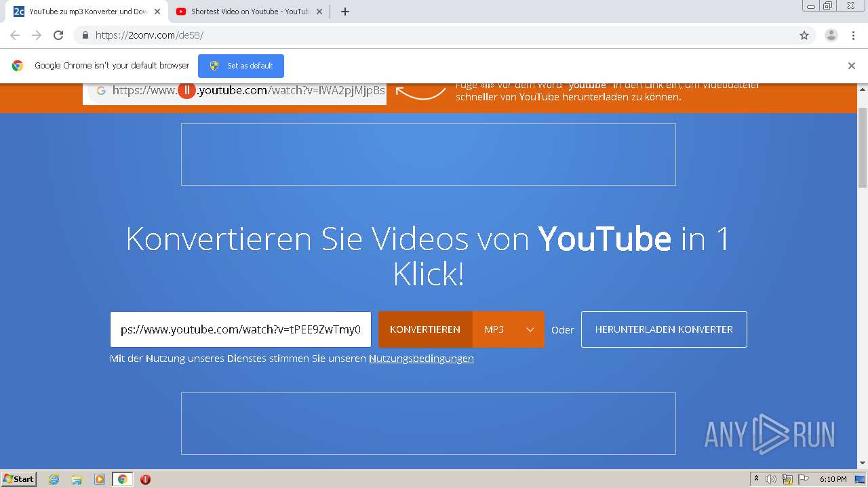868x488 pixels.
Task: Click HERUNTERLADEN KONVERTER button
Action: pyautogui.click(x=664, y=329)
